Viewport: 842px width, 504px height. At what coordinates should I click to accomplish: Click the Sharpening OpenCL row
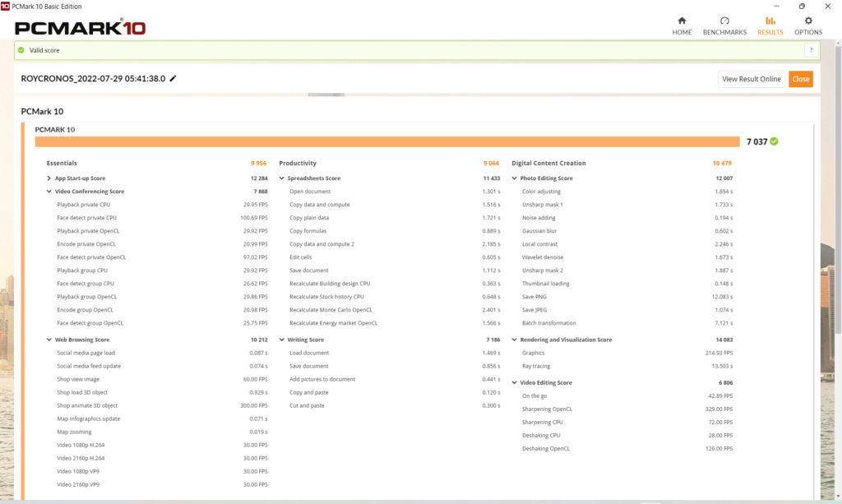click(x=627, y=409)
